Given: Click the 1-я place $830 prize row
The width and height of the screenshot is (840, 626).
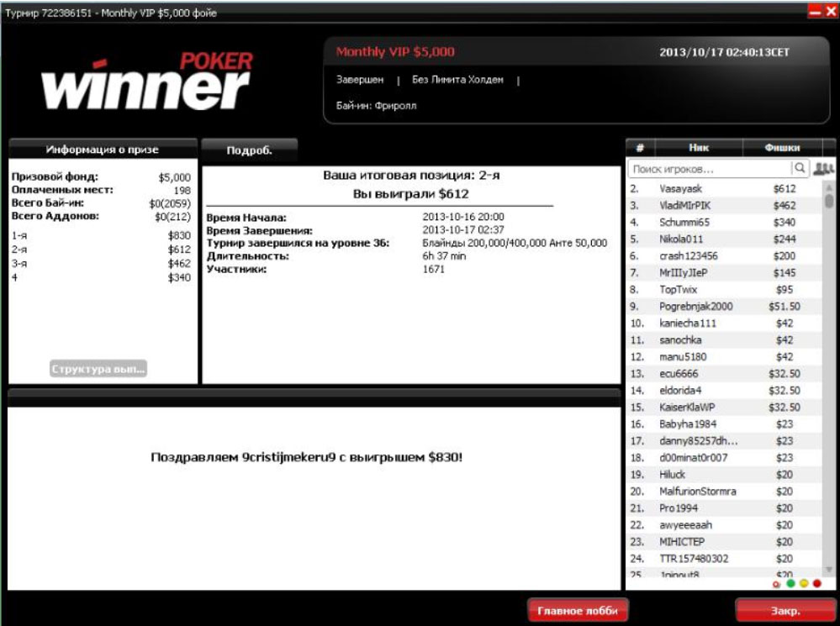Looking at the screenshot, I should coord(101,235).
